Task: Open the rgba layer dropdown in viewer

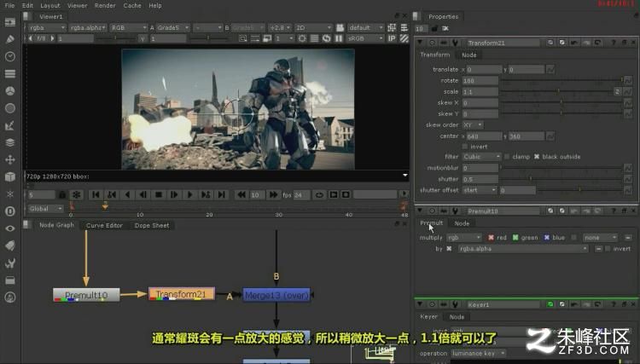Action: pyautogui.click(x=47, y=28)
